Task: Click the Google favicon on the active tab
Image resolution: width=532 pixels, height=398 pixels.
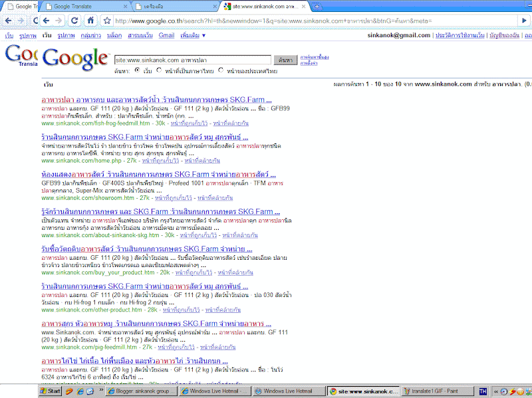Action: 227,6
